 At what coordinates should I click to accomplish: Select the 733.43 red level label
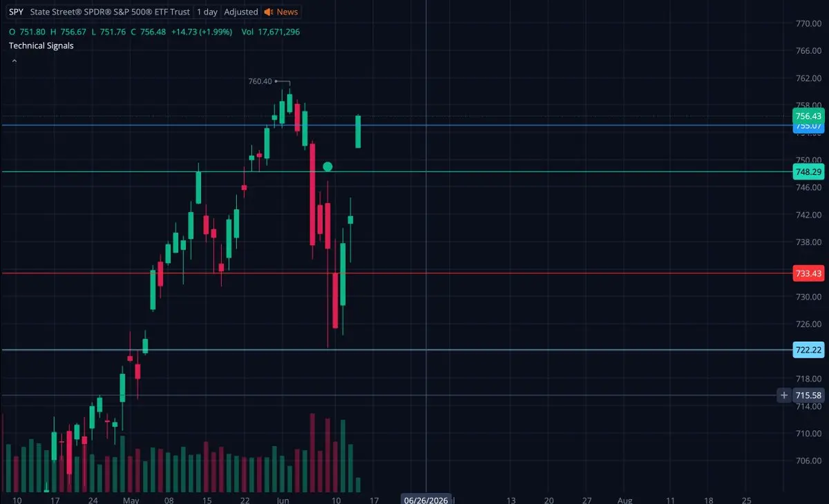[x=809, y=273]
